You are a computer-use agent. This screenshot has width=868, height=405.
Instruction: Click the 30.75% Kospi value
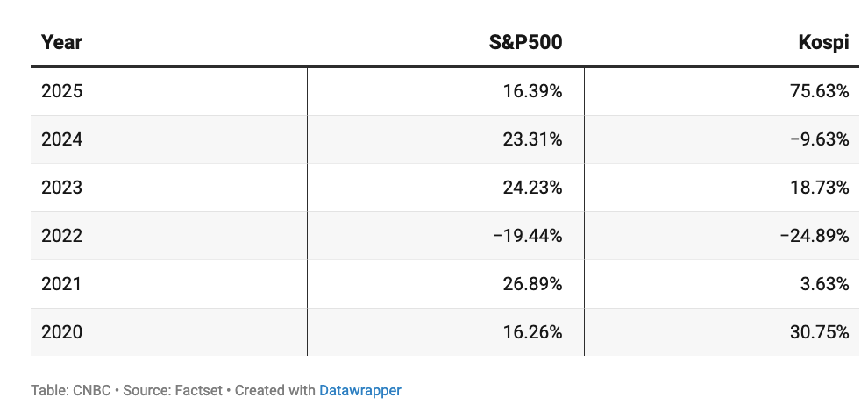tap(819, 332)
